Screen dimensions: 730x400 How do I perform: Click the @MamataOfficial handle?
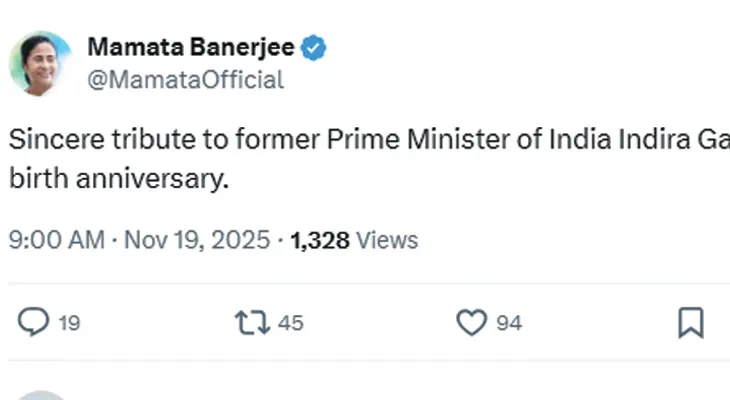pyautogui.click(x=185, y=80)
